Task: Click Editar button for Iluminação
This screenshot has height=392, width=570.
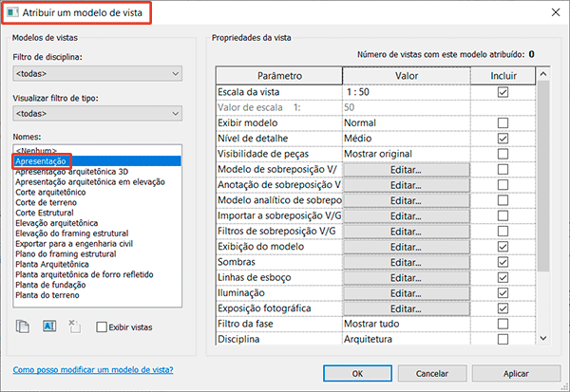Action: [406, 293]
